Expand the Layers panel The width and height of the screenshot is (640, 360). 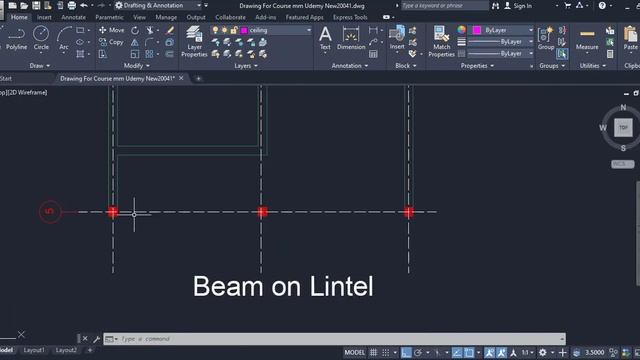pyautogui.click(x=246, y=65)
